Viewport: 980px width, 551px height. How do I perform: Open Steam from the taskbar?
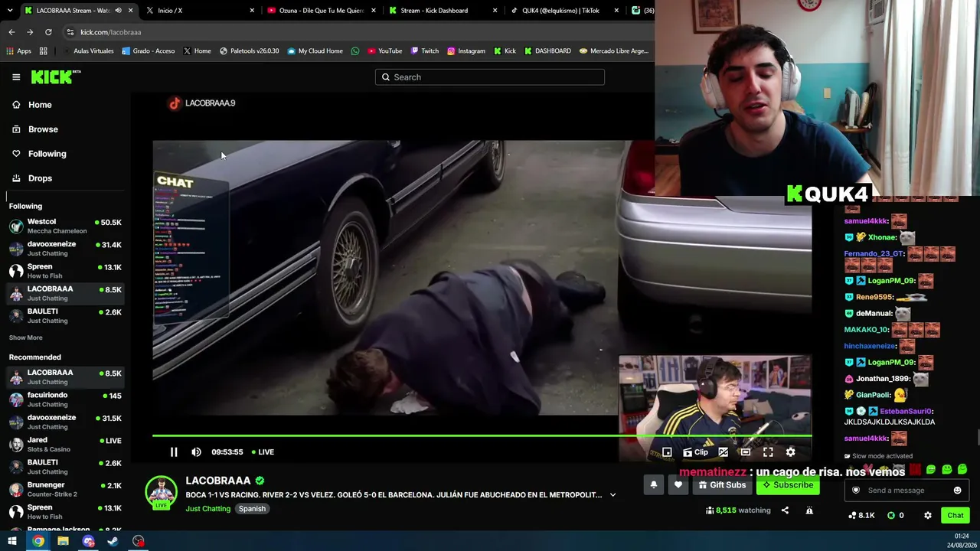click(x=113, y=542)
